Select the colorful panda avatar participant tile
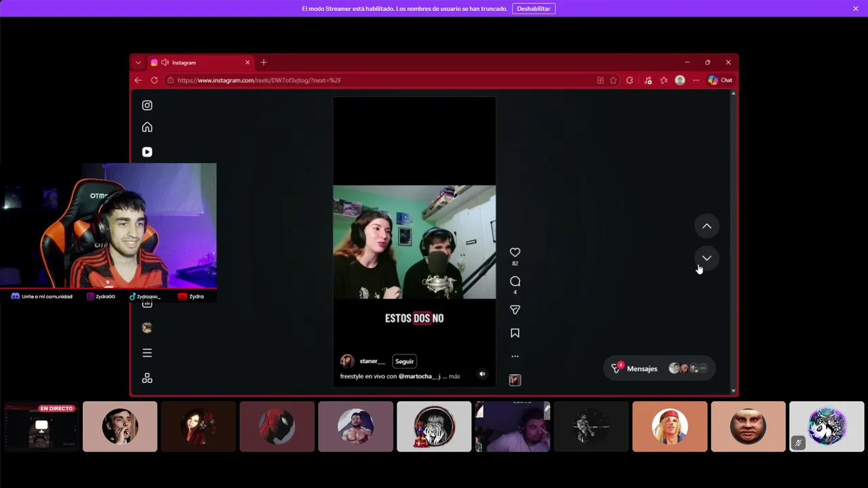Viewport: 868px width, 488px height. tap(827, 426)
